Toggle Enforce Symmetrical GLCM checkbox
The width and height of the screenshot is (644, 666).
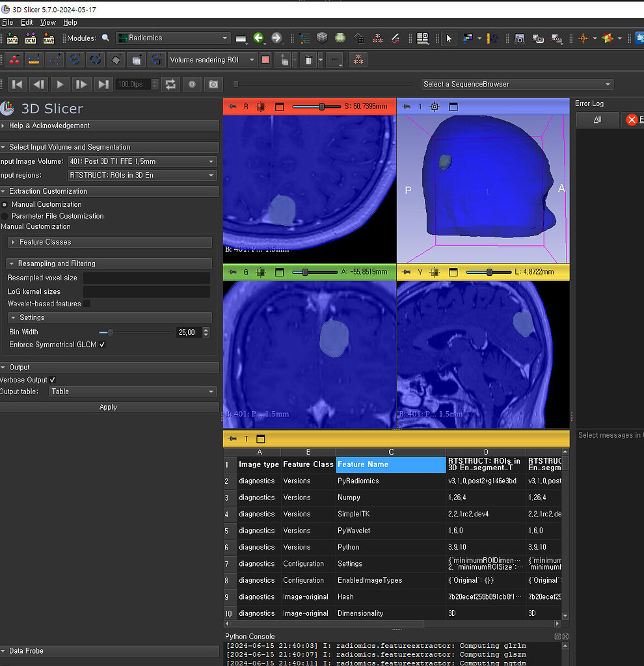point(102,345)
